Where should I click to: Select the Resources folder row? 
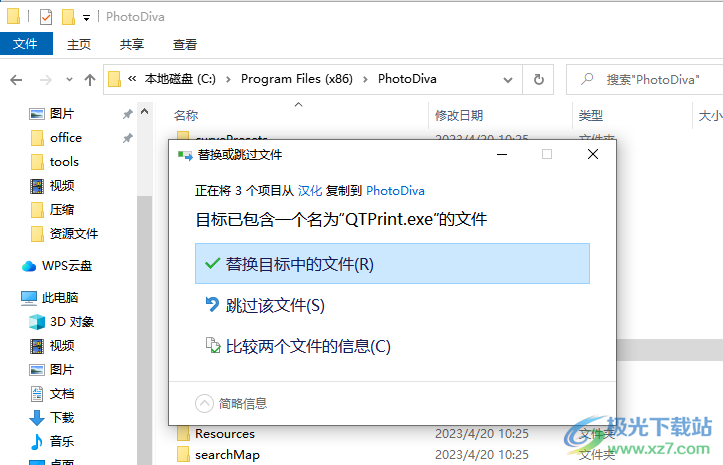225,434
